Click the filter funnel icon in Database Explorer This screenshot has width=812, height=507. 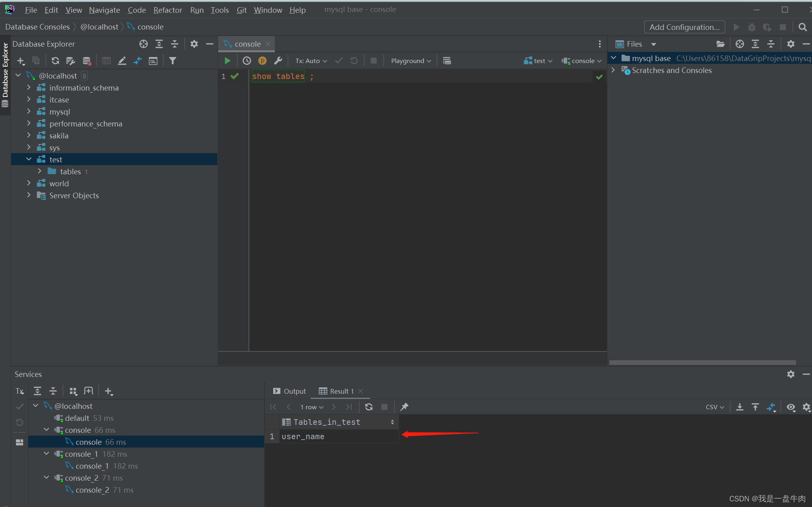pos(172,61)
